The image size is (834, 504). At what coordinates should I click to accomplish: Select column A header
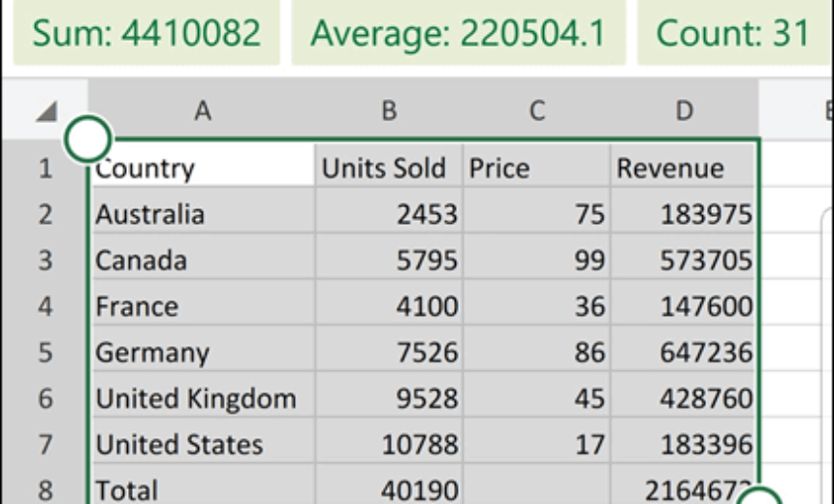(x=202, y=111)
